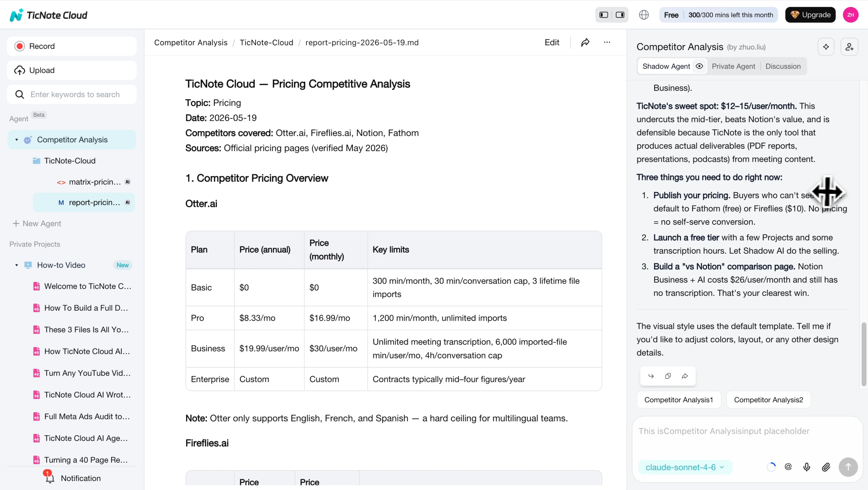Click the Edit document button
The height and width of the screenshot is (490, 868).
(x=552, y=42)
